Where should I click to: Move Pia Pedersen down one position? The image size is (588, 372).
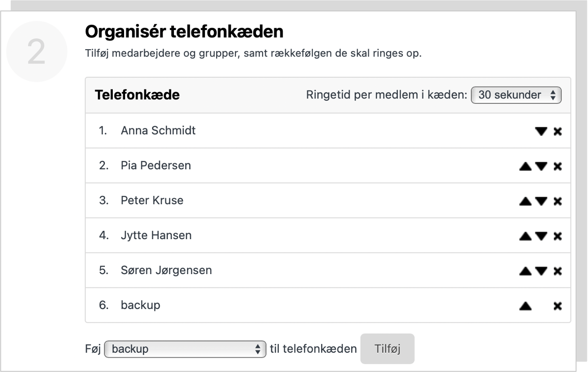542,166
